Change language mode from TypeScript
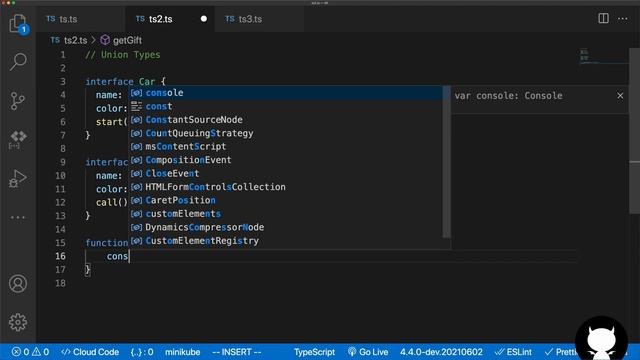The image size is (640, 360). (314, 352)
